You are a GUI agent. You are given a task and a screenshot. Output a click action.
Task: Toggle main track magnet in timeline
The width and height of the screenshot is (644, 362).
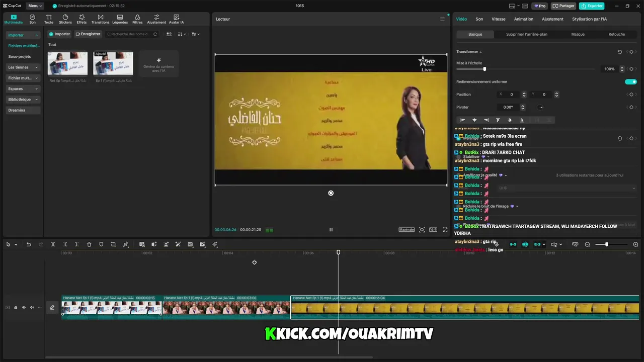[513, 244]
